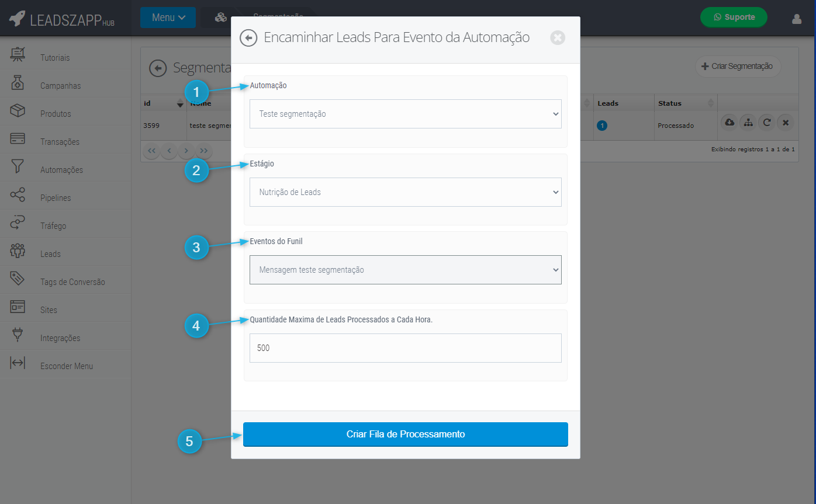The width and height of the screenshot is (816, 504).
Task: Click the WhatsApp Suporte button
Action: tap(734, 18)
